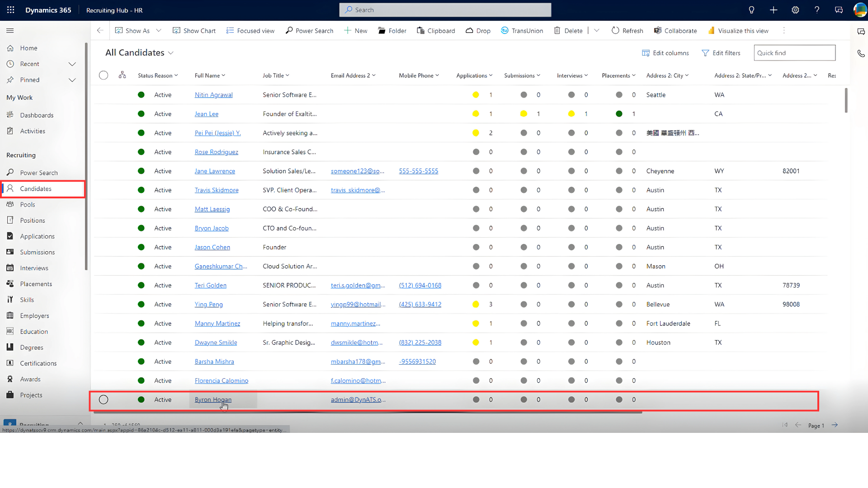Expand the Show As dropdown arrow
This screenshot has width=868, height=488.
tap(159, 31)
